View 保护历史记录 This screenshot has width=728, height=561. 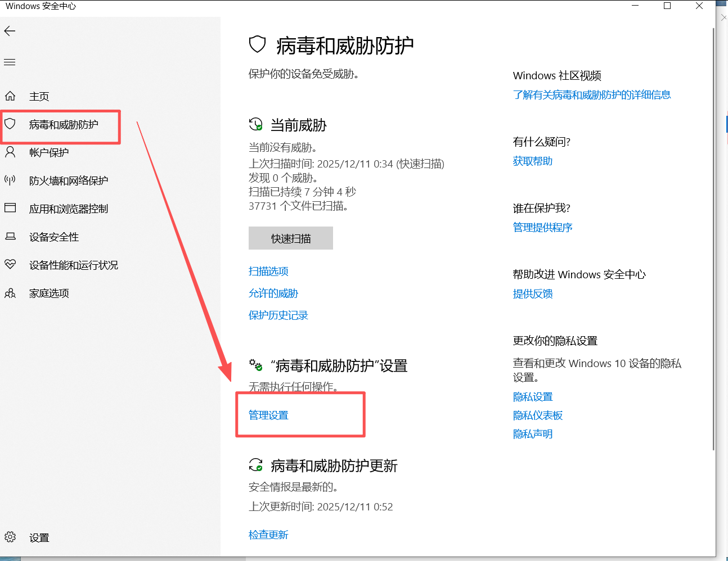pos(278,315)
